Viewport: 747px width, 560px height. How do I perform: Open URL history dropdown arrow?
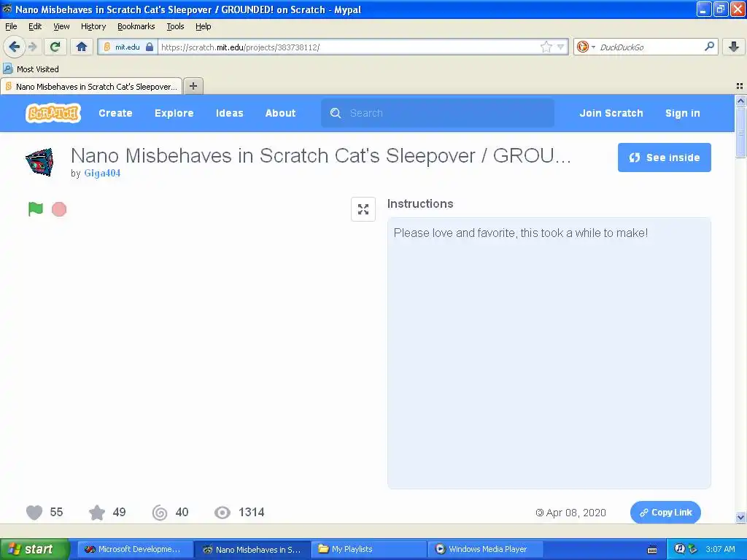[561, 47]
